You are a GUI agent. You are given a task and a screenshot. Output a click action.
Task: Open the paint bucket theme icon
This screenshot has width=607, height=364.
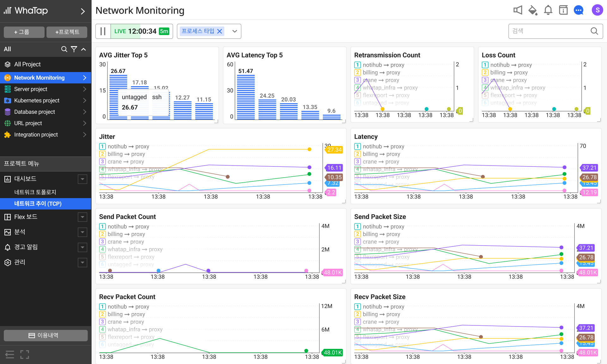[533, 10]
